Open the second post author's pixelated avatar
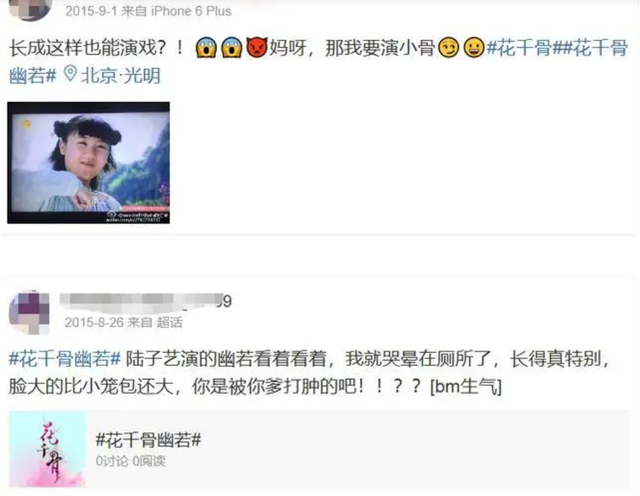This screenshot has width=640, height=496. coord(29,312)
